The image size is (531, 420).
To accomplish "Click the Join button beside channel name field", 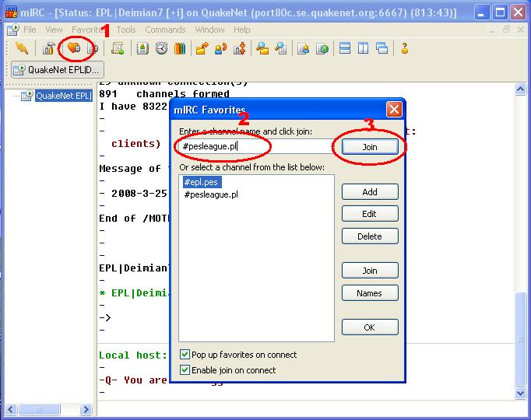I will point(370,147).
